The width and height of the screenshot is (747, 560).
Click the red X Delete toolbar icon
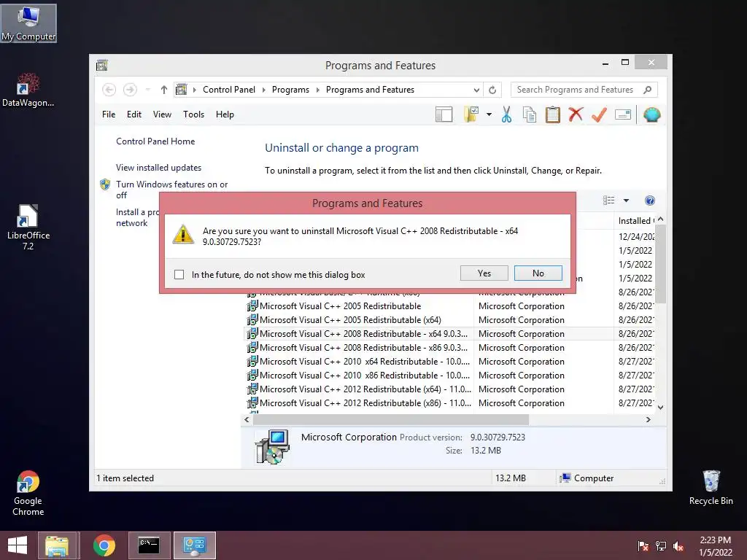tap(576, 114)
